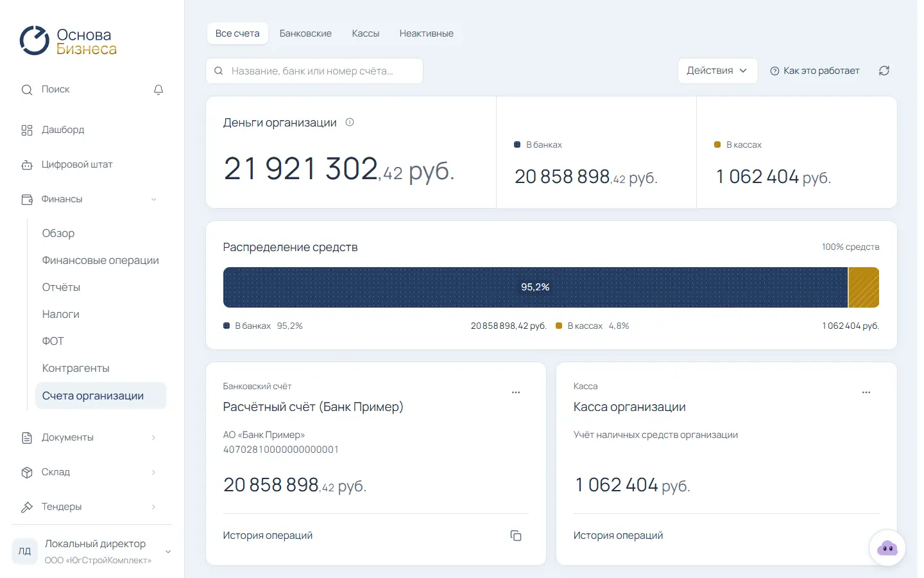
Task: Expand the Тендеры section chevron
Action: (x=153, y=507)
